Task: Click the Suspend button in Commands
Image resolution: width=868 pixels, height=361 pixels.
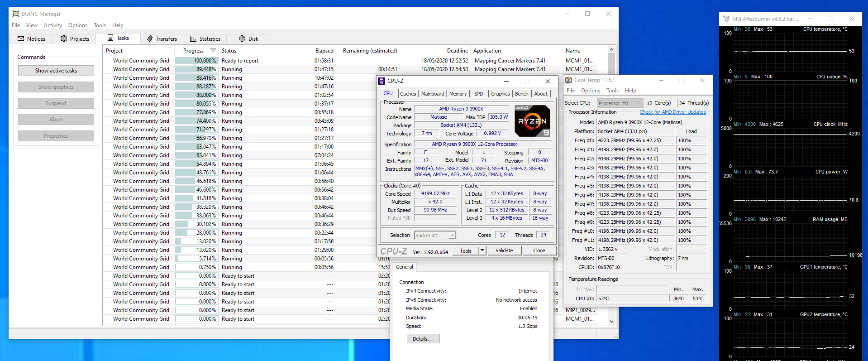Action: [56, 103]
